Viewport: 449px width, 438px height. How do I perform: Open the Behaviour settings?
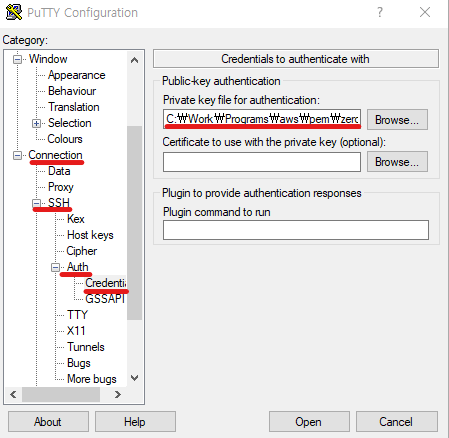[x=72, y=91]
